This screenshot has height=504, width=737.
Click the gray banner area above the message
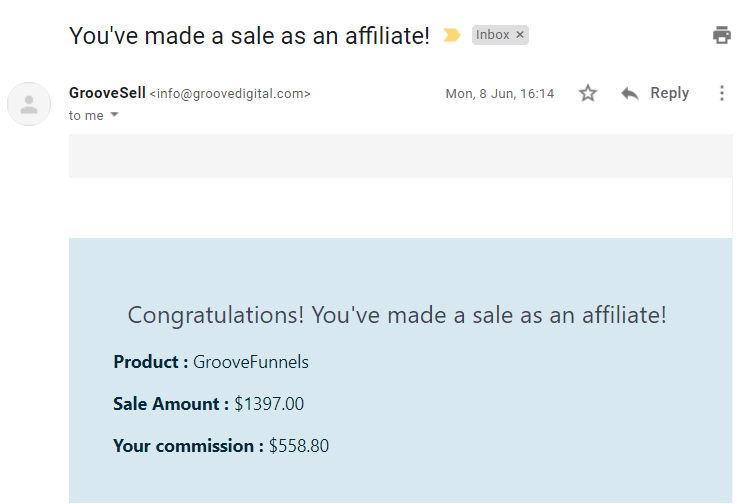click(x=400, y=156)
